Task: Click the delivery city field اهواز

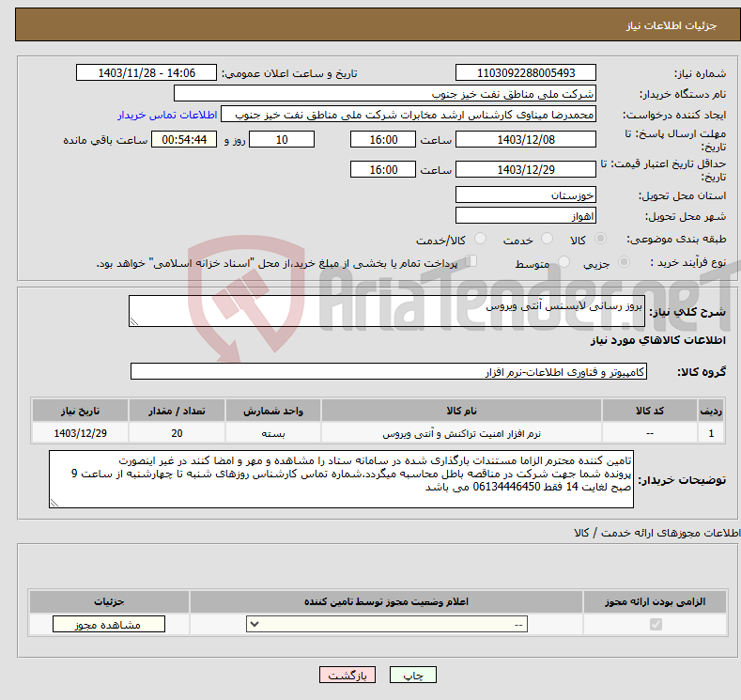Action: (526, 215)
